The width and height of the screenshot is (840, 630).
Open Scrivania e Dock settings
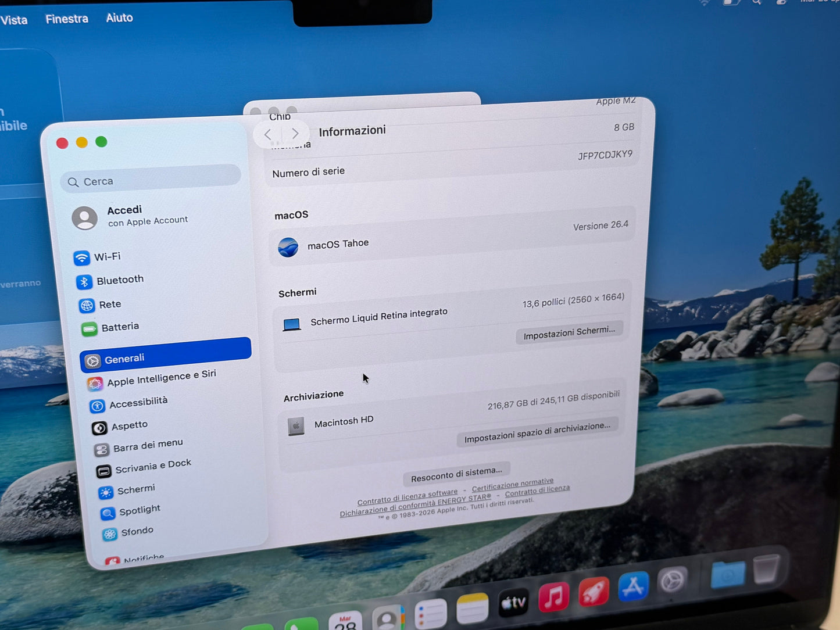(x=144, y=467)
